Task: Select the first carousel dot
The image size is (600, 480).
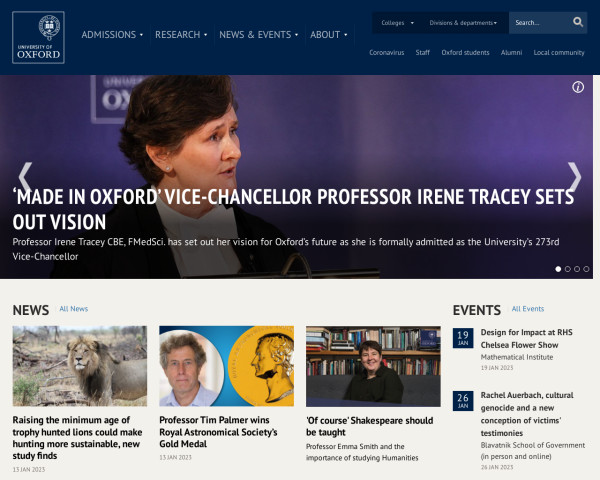Action: click(558, 269)
